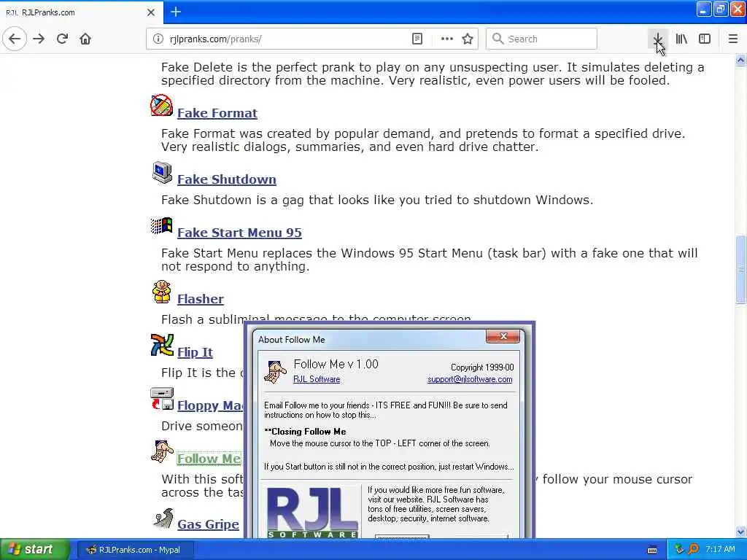Click the Floppy Madness drive icon
Screen dimensions: 747x560
162,399
